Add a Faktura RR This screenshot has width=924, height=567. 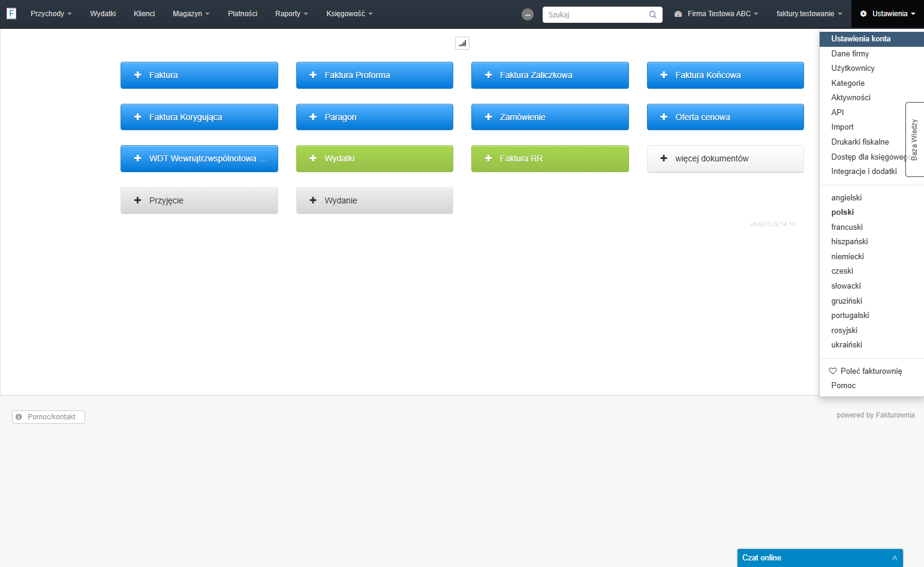click(x=550, y=158)
